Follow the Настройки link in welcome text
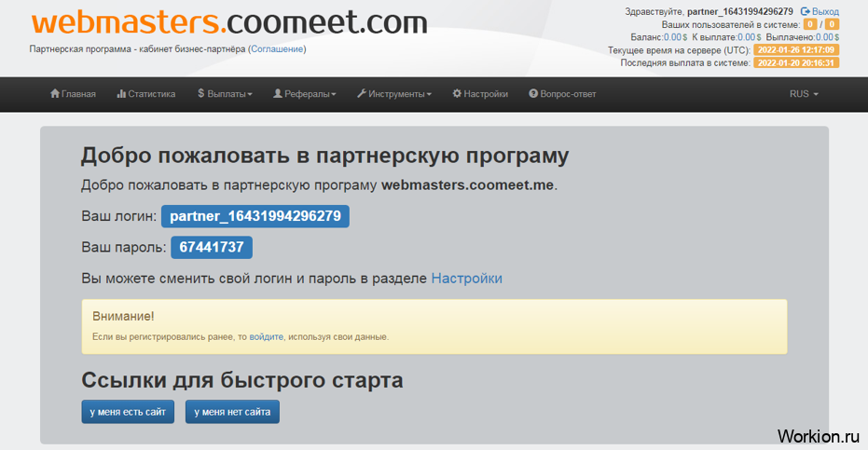The height and width of the screenshot is (450, 868). tap(467, 278)
